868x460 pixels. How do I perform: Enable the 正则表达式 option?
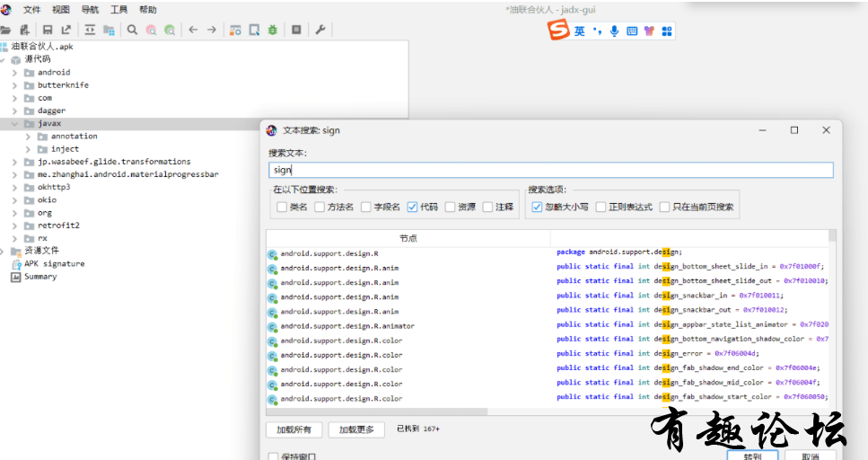pyautogui.click(x=601, y=207)
